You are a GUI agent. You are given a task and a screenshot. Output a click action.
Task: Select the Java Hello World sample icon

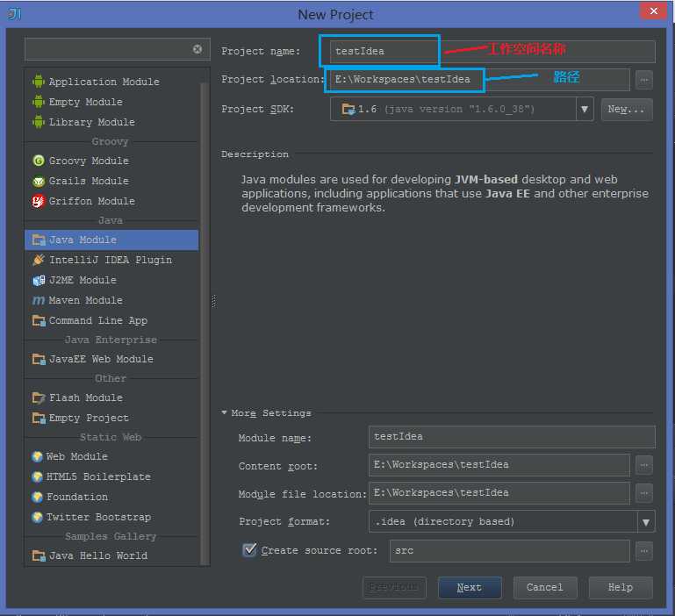coord(39,555)
